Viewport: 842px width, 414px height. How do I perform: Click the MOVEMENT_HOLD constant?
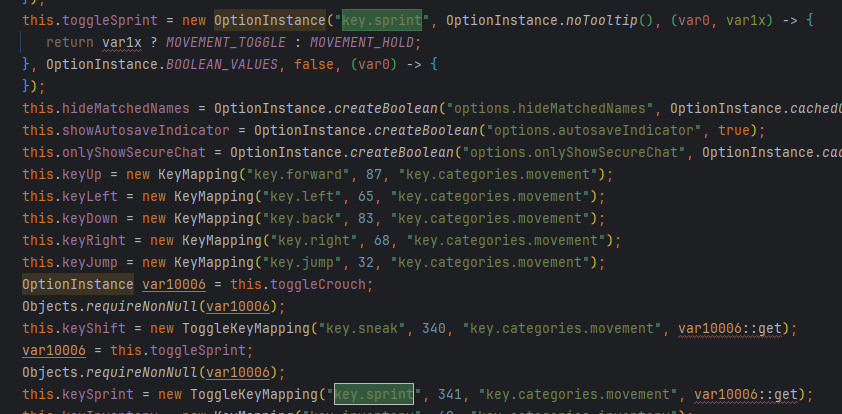(x=362, y=42)
